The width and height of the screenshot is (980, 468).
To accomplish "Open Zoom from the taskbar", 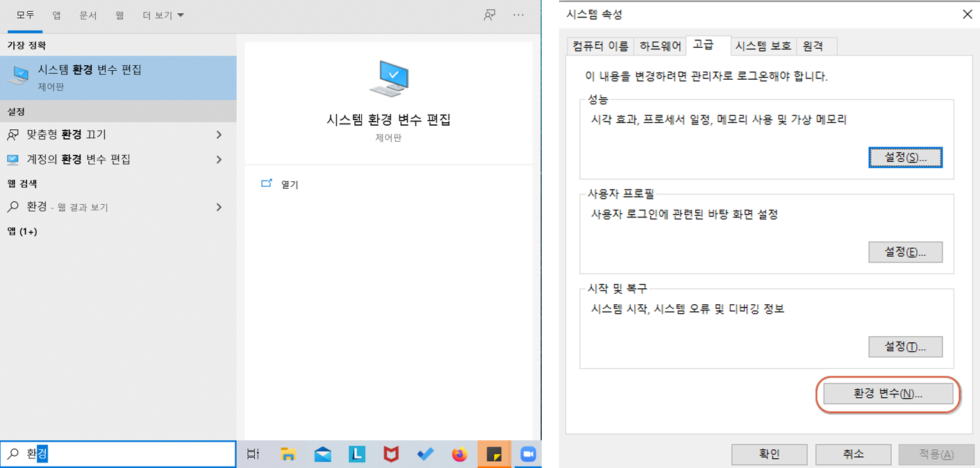I will coord(528,454).
